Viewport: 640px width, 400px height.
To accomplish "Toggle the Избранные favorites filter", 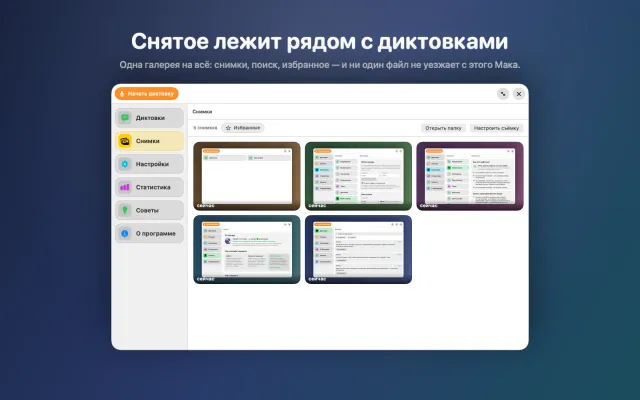I will pos(243,128).
